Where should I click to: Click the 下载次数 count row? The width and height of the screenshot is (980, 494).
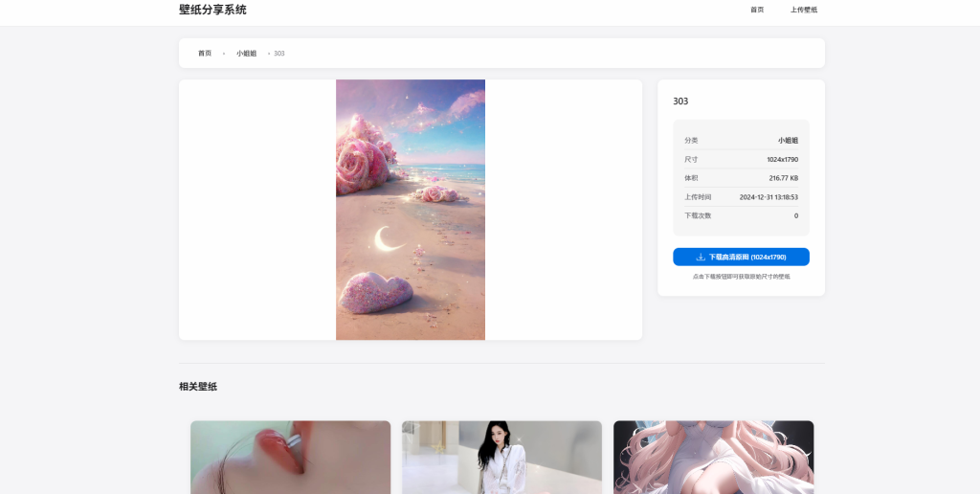741,215
